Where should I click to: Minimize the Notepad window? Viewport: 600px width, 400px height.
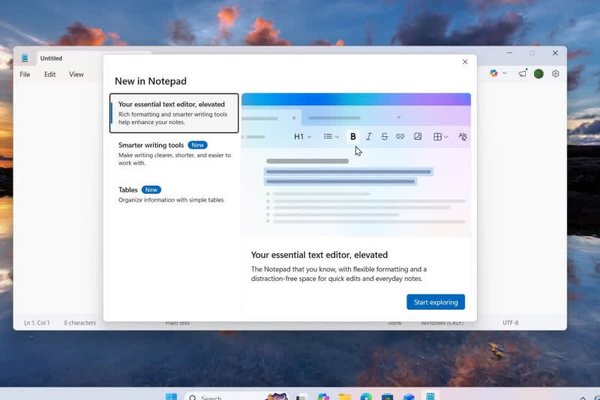pos(509,53)
